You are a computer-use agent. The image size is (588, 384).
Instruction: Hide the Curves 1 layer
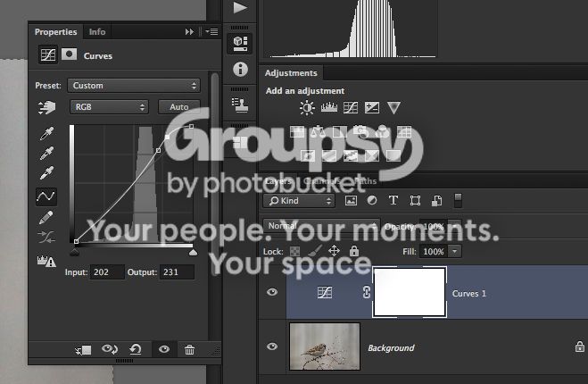coord(272,292)
